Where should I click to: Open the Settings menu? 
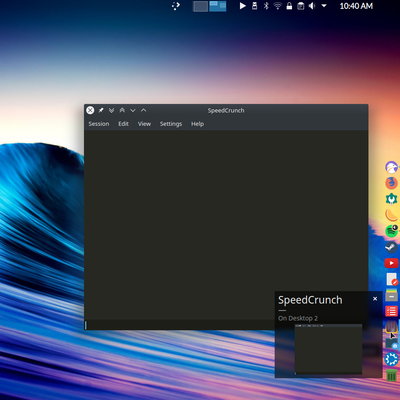click(x=171, y=124)
